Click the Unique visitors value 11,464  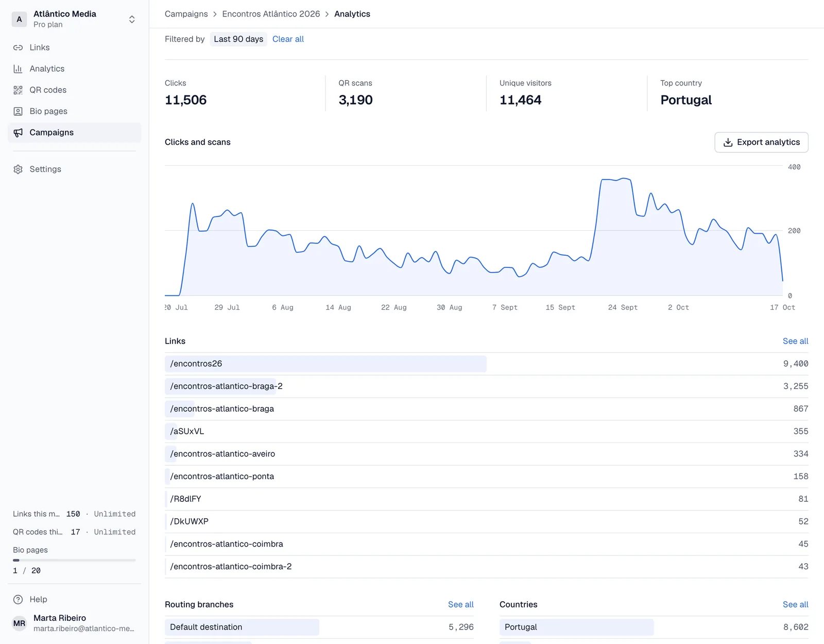520,100
